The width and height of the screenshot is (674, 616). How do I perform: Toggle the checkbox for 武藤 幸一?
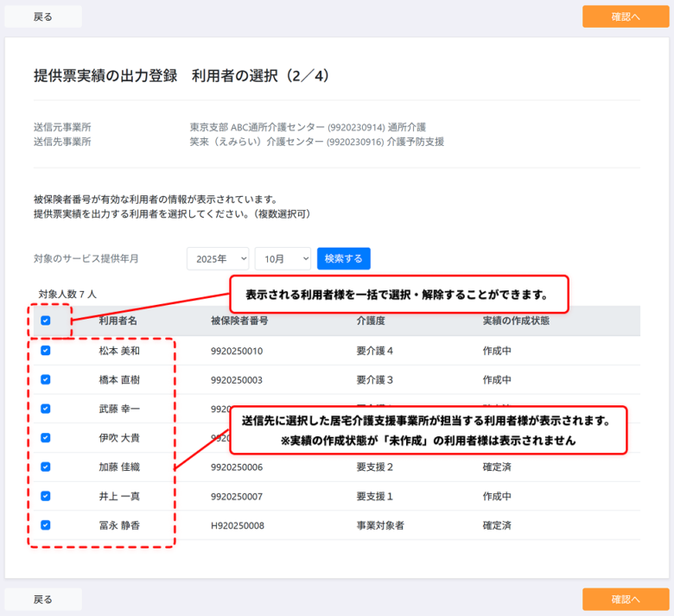point(46,409)
